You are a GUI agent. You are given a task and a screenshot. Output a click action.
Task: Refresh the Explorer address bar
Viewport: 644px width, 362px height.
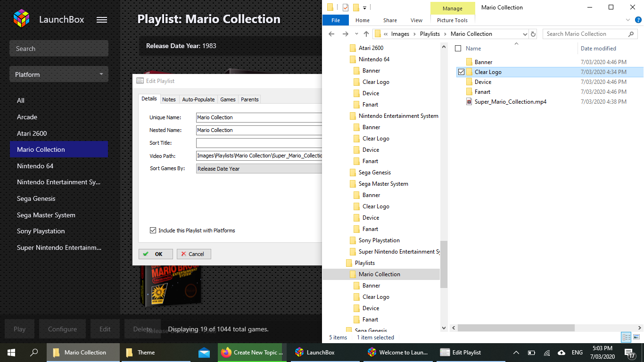click(x=533, y=34)
